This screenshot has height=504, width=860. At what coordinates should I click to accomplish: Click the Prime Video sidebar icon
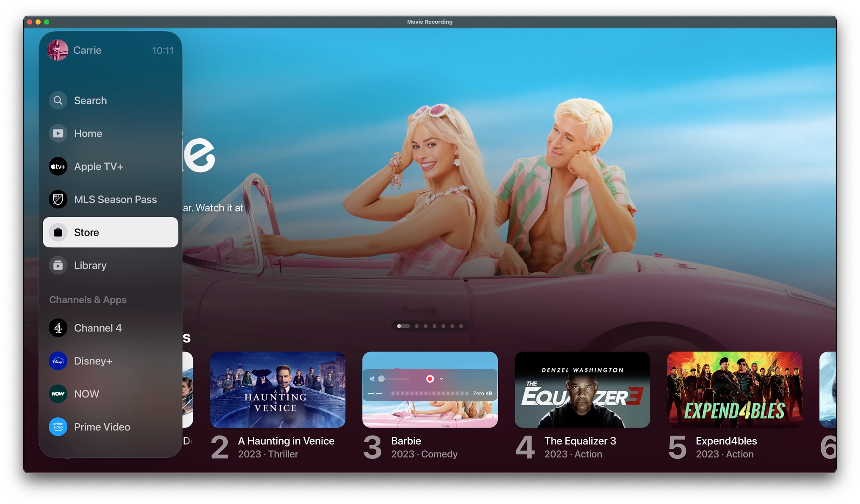(58, 426)
